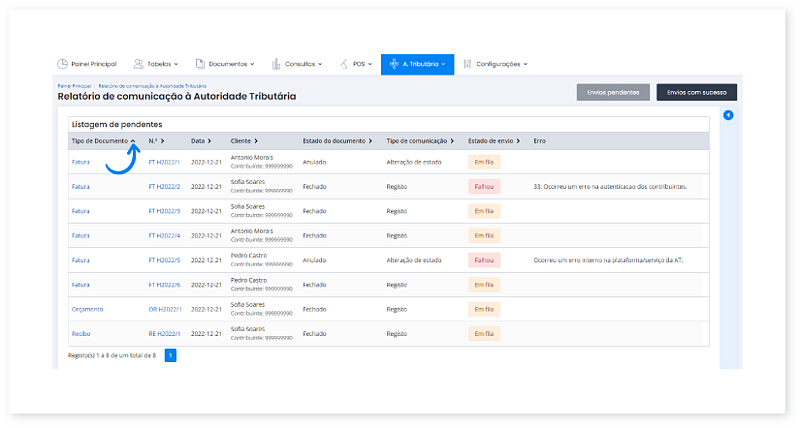Viewport: 800px width, 428px height.
Task: Open document link FT H2022/2
Action: pos(164,186)
